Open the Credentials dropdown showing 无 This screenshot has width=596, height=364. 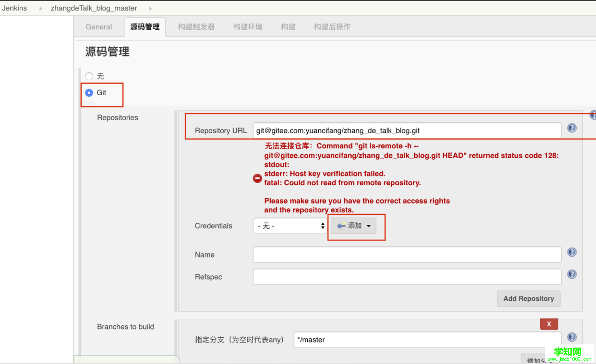click(x=290, y=226)
